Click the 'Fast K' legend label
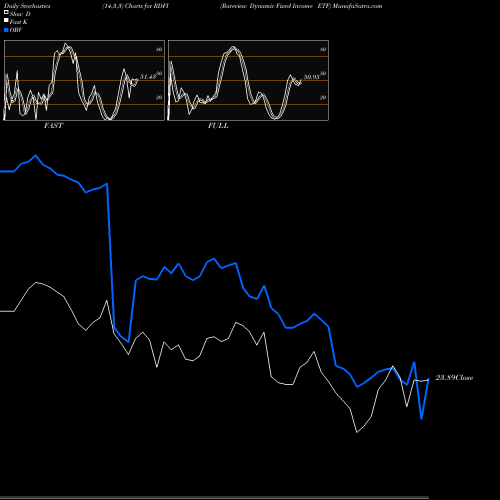 click(x=19, y=22)
